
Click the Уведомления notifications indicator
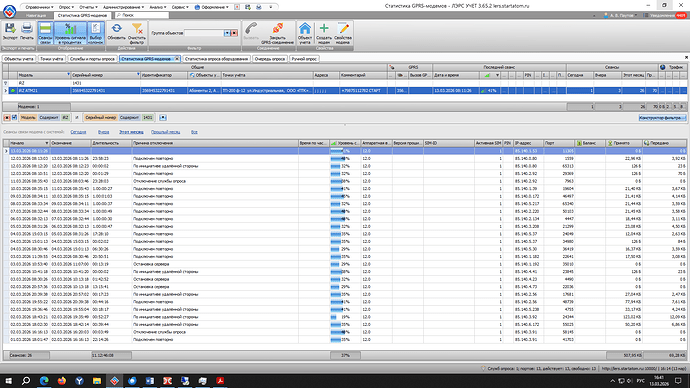point(664,15)
